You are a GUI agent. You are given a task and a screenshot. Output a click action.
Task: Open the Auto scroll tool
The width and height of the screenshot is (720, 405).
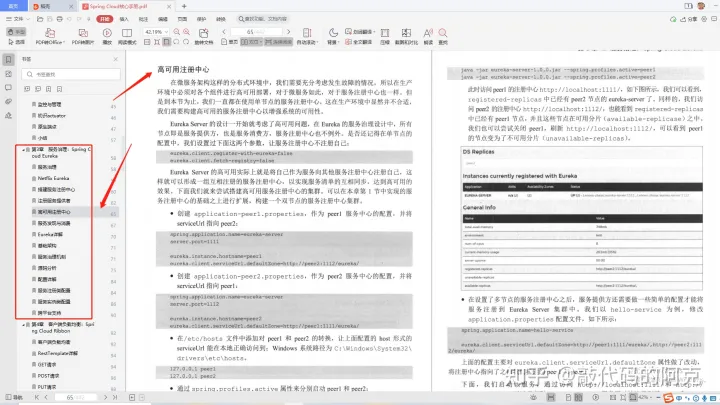[x=307, y=36]
